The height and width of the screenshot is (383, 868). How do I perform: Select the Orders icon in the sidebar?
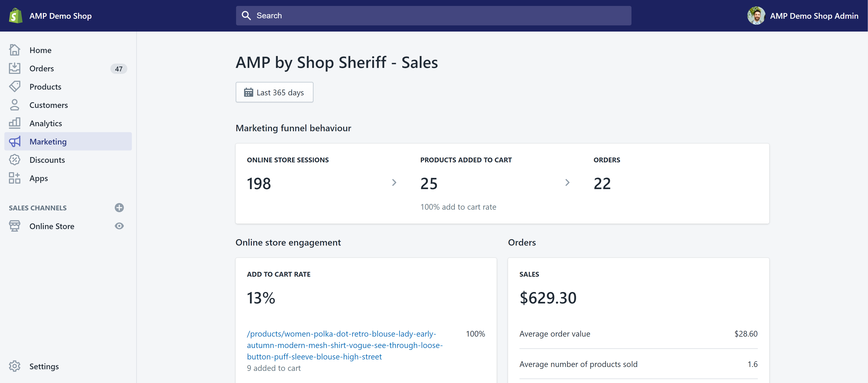(14, 68)
